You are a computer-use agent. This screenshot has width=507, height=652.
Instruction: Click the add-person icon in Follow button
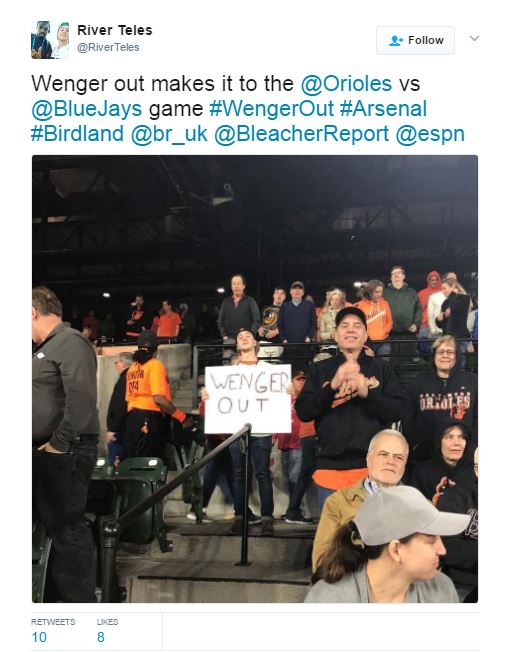point(396,40)
